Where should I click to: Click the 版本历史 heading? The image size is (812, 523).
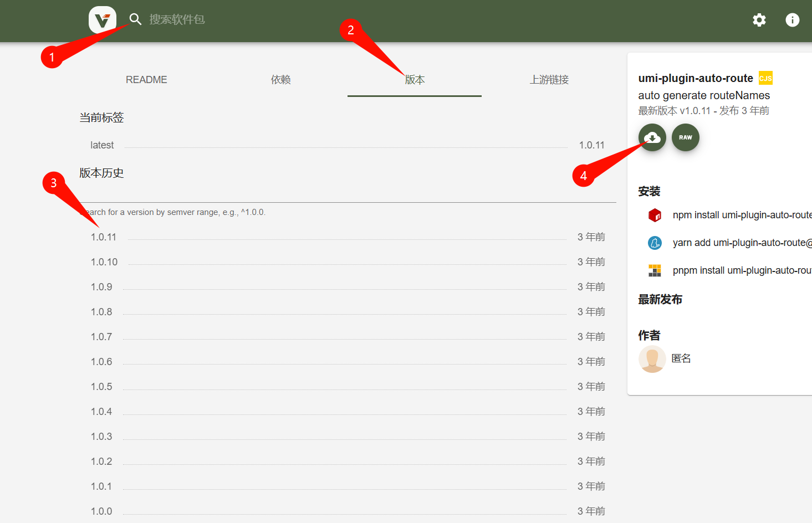101,173
